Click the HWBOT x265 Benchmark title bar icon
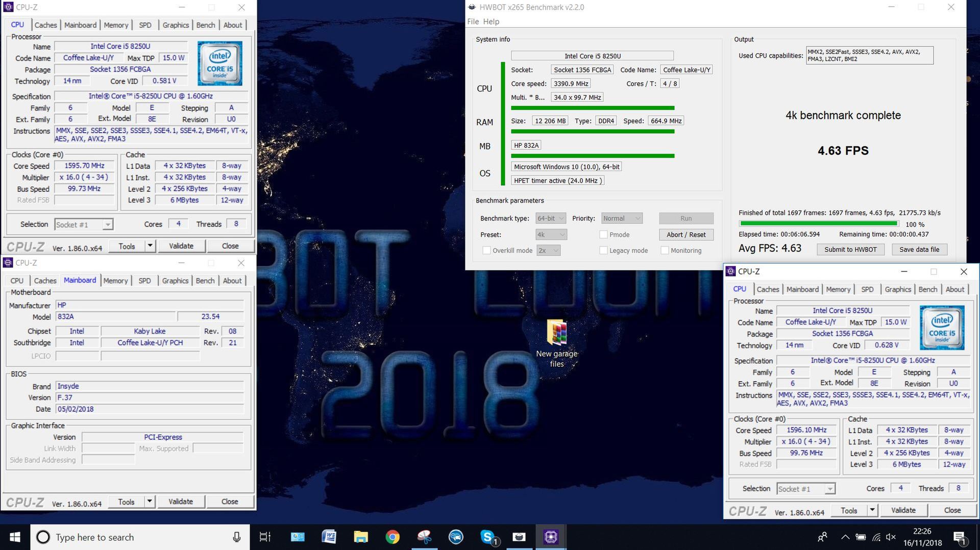 [472, 7]
